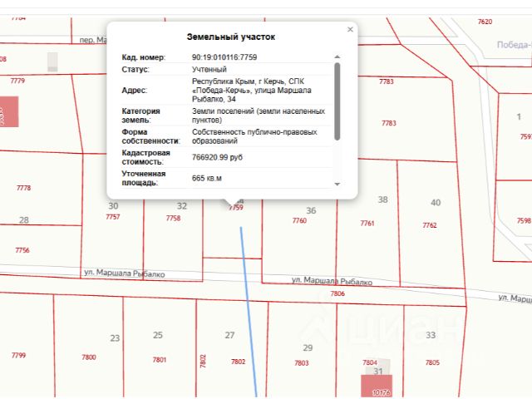Click area value 665 кв.м
The width and height of the screenshot is (532, 399).
point(207,178)
